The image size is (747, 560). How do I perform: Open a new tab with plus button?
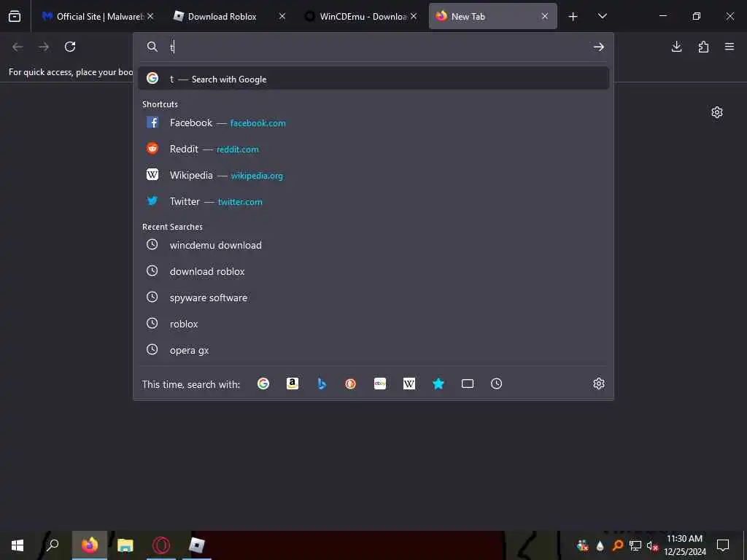click(573, 17)
